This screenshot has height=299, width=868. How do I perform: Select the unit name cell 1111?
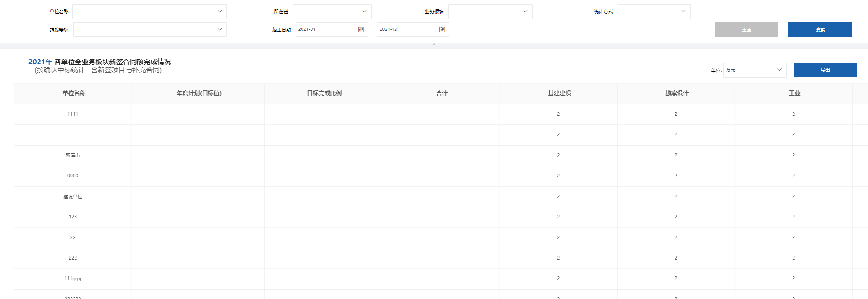tap(73, 114)
